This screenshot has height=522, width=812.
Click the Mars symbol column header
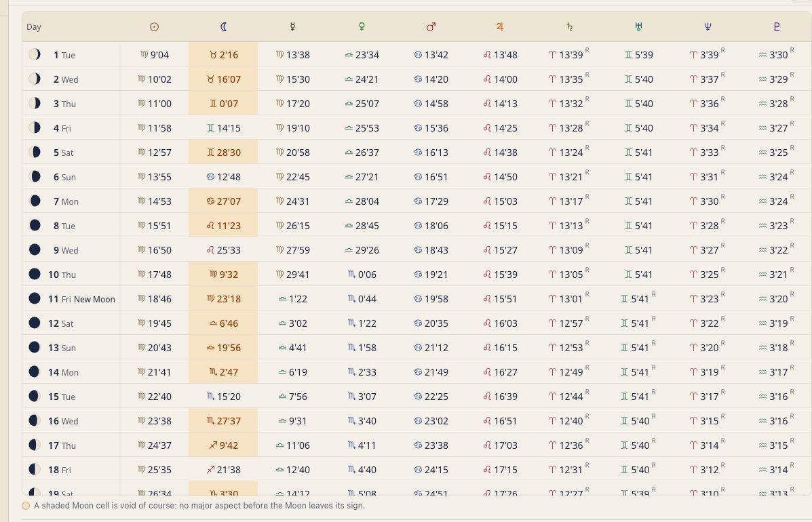(x=431, y=27)
